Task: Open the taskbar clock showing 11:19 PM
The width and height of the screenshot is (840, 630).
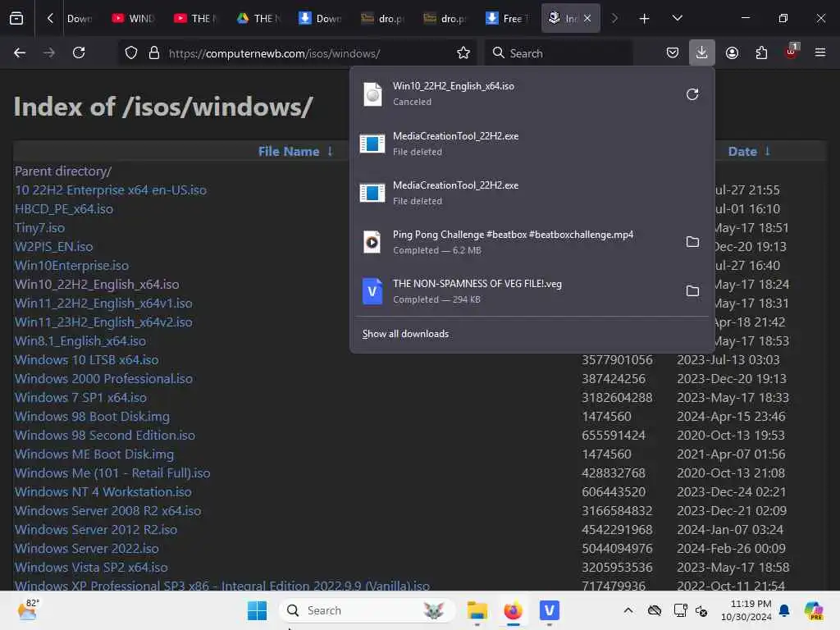Action: [746, 610]
